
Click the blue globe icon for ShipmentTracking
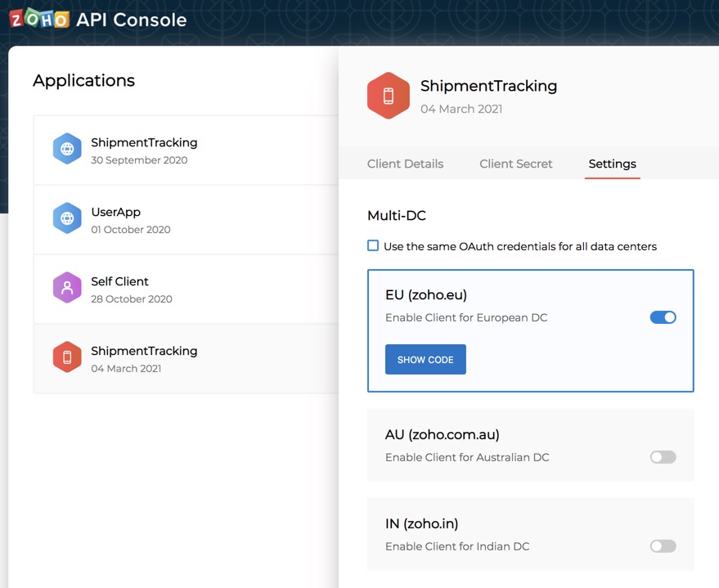[67, 150]
